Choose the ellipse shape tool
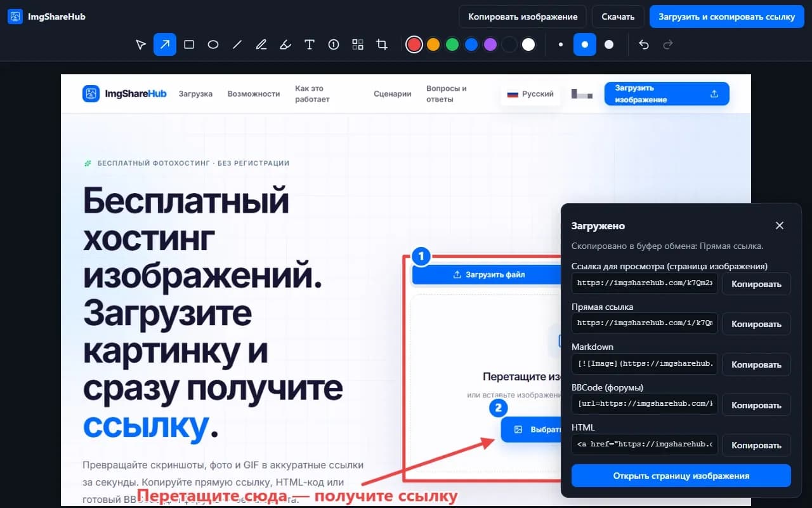 pos(213,44)
